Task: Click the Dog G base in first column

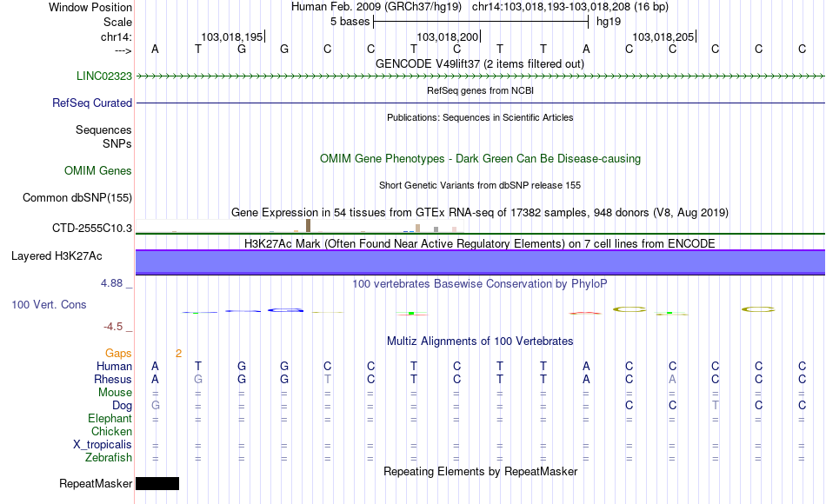Action: click(x=155, y=406)
